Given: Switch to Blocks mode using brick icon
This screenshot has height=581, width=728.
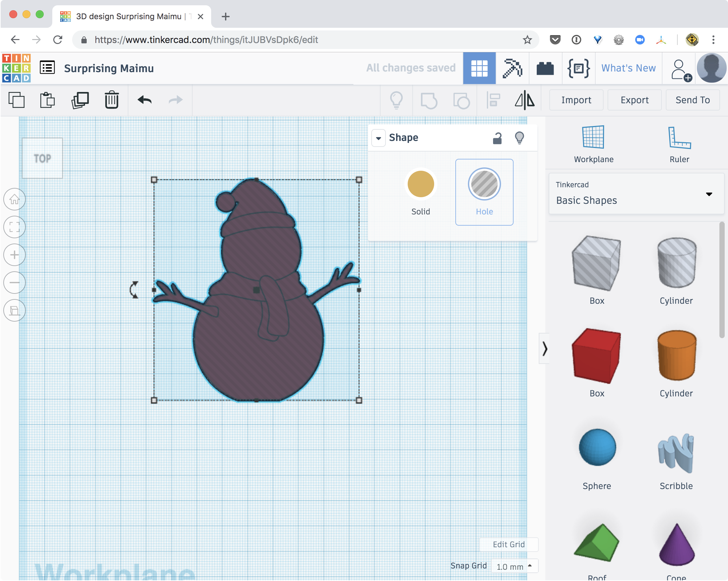Looking at the screenshot, I should tap(545, 68).
